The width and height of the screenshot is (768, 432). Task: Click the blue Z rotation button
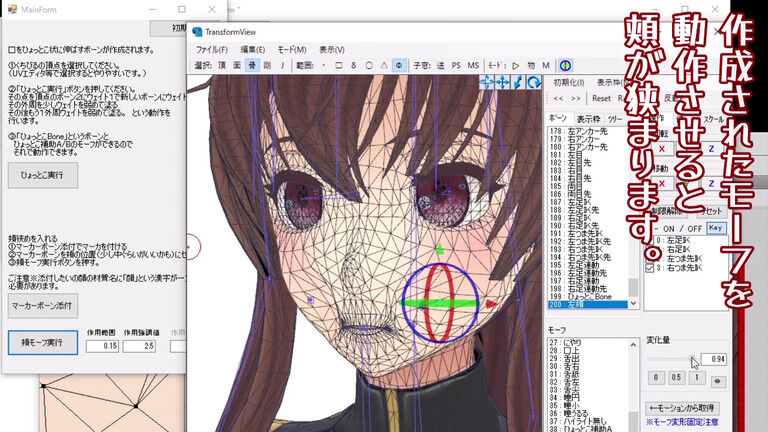pyautogui.click(x=712, y=148)
